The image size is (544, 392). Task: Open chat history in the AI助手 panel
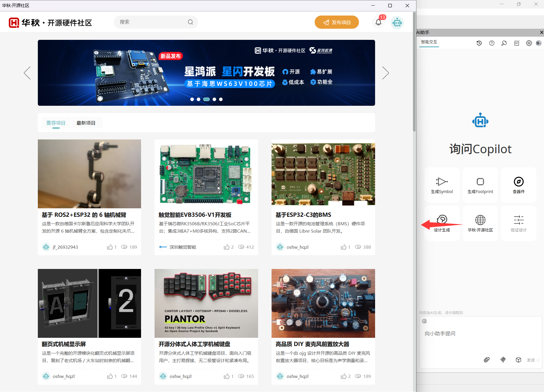479,43
